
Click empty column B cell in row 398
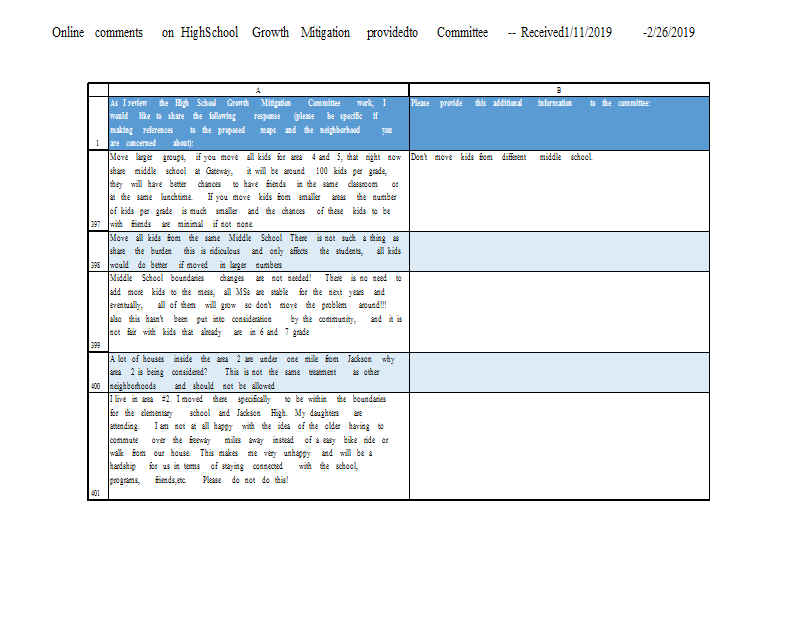[x=559, y=252]
